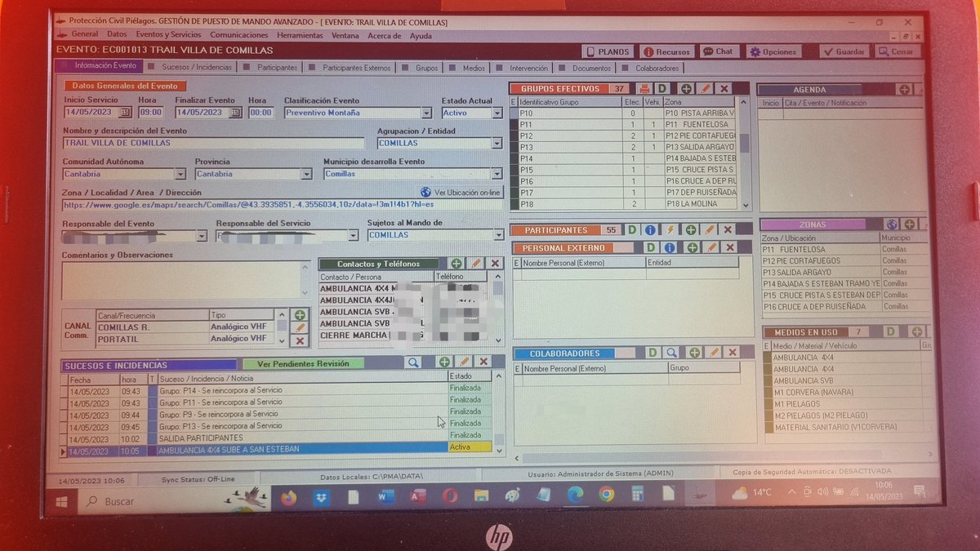980x551 pixels.
Task: Switch to Intervención tab
Action: pyautogui.click(x=523, y=69)
